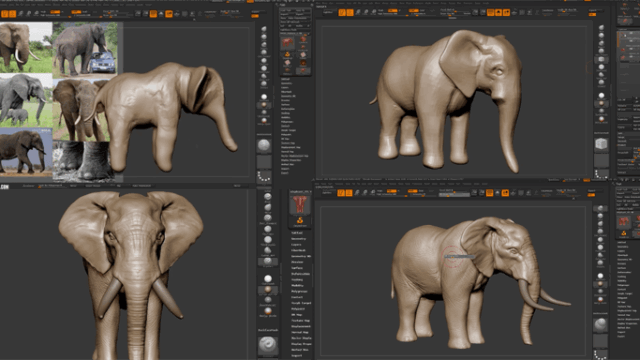640x360 pixels.
Task: Click large red elephant tool in reference-photos window
Action: click(x=287, y=42)
